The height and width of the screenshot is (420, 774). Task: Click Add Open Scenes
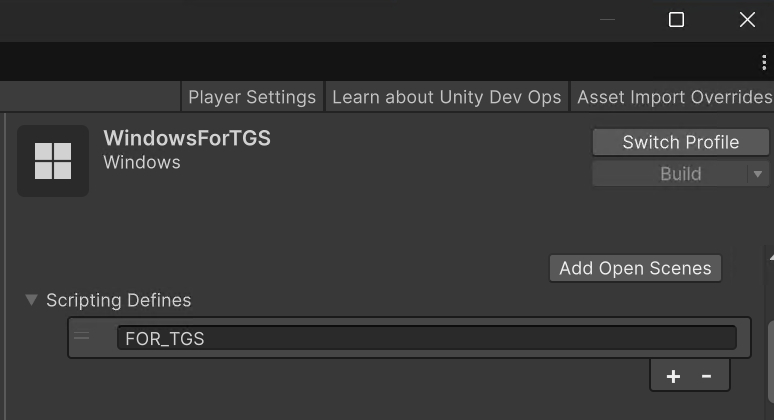coord(635,268)
